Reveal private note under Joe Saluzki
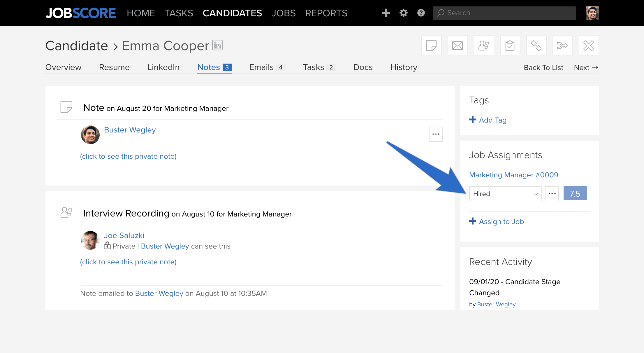 (128, 262)
